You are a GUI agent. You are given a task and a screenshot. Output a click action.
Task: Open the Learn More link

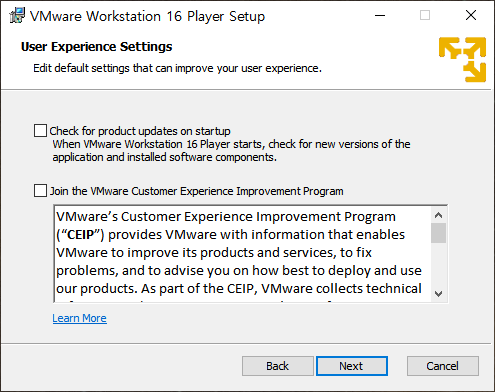(79, 318)
